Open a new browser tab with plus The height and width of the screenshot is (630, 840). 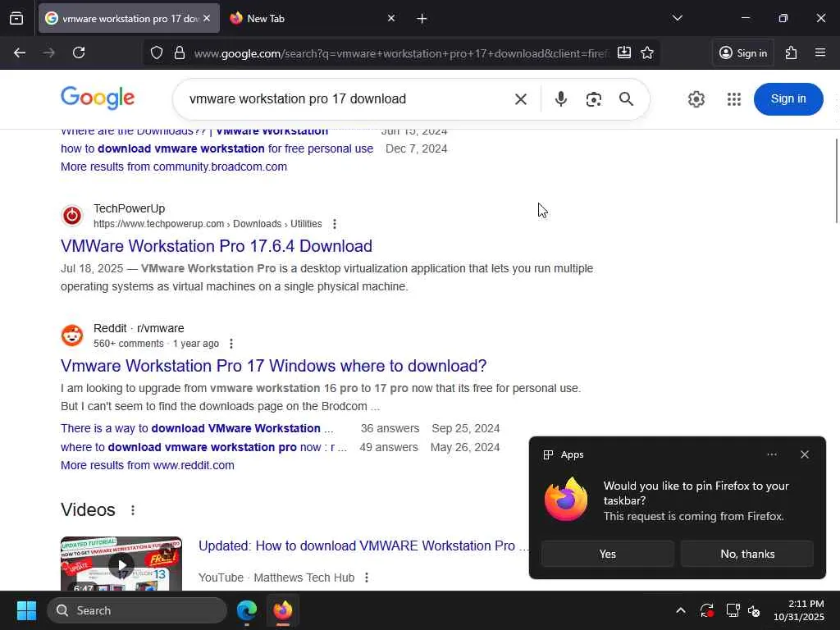422,18
